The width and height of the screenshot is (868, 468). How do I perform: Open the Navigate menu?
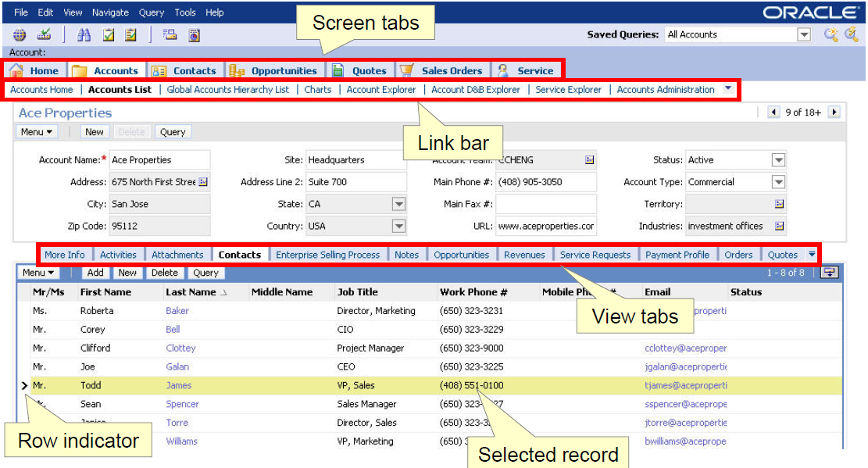tap(110, 13)
